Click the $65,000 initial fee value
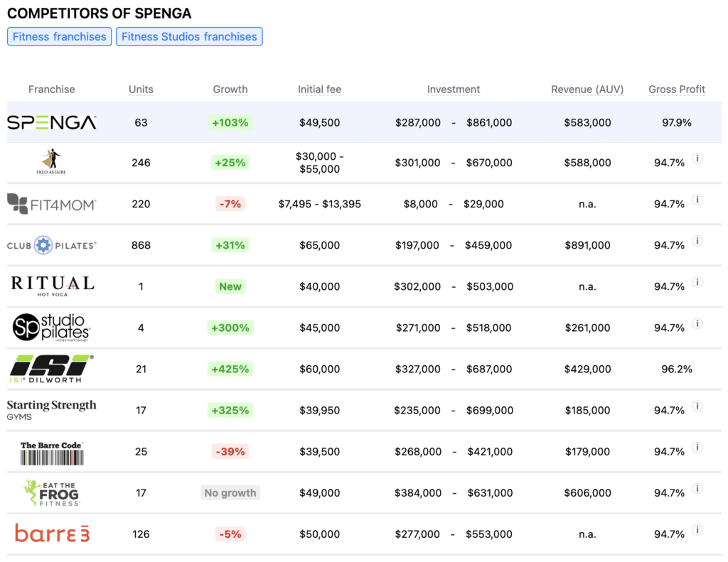This screenshot has width=728, height=562. (x=319, y=245)
